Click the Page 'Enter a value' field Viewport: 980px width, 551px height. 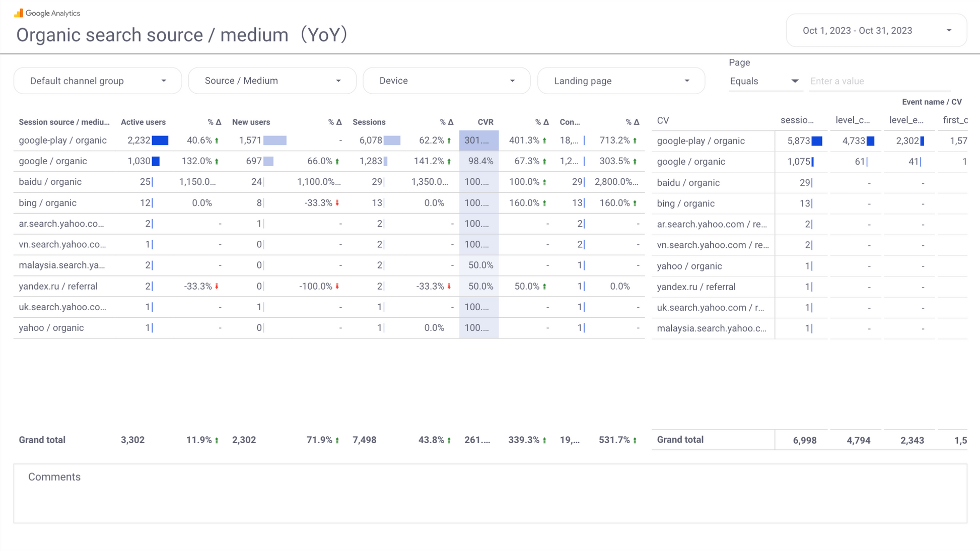[x=879, y=81]
